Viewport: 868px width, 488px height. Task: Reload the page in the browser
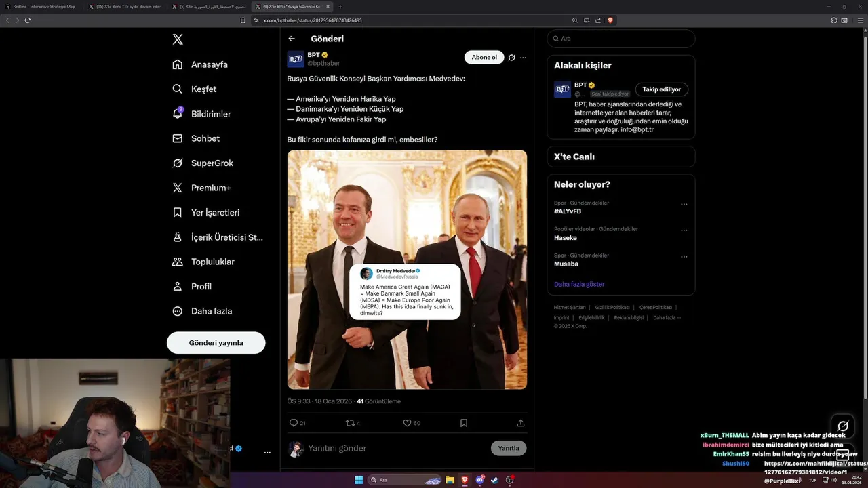click(28, 20)
